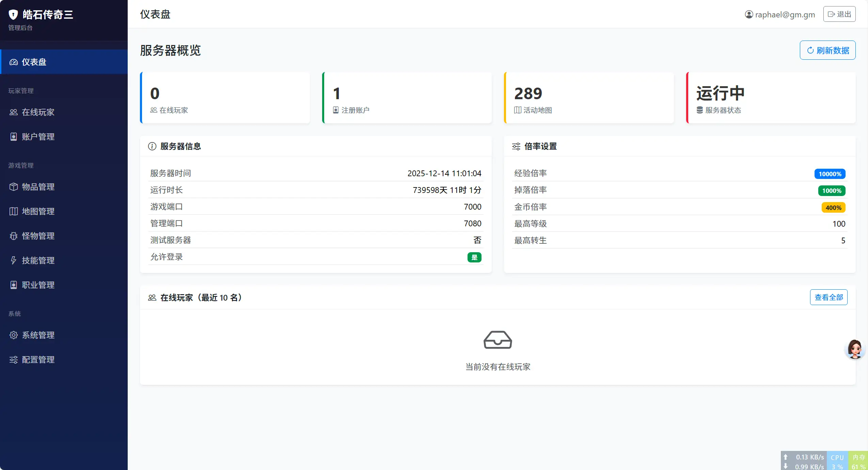Click the skill management lightning icon
This screenshot has width=868, height=470.
point(14,260)
